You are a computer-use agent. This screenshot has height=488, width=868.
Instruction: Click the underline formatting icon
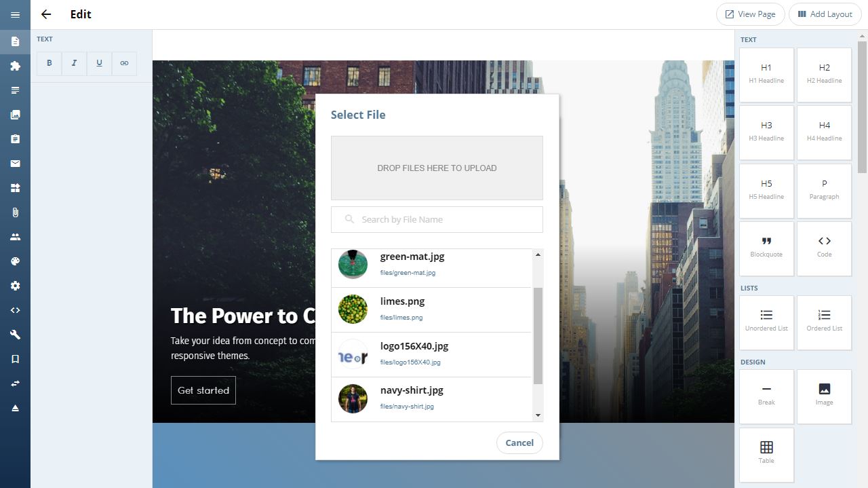99,63
